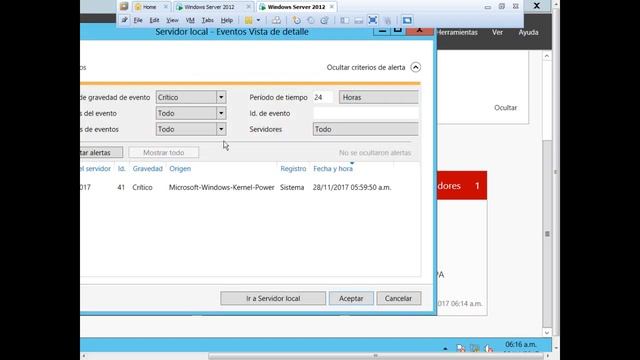Click the Aceptar button

351,298
